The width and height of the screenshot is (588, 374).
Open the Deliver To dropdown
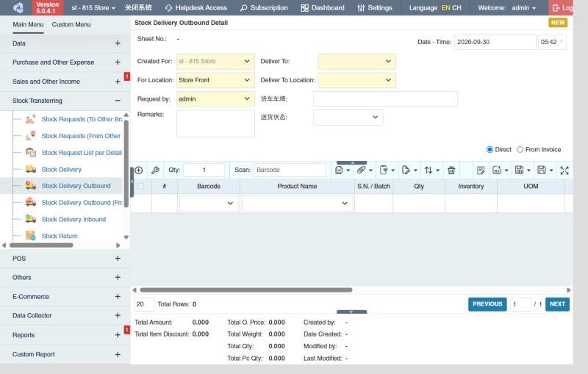tap(356, 62)
